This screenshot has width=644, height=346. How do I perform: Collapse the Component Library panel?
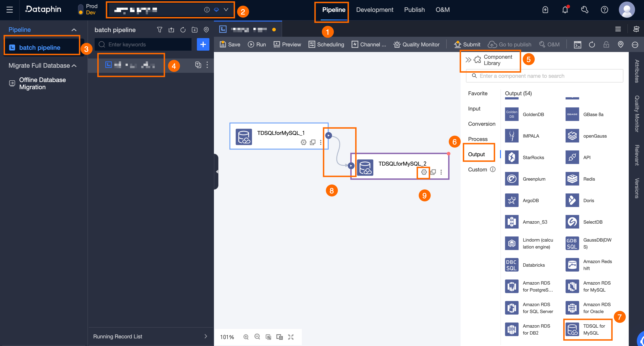coord(468,60)
